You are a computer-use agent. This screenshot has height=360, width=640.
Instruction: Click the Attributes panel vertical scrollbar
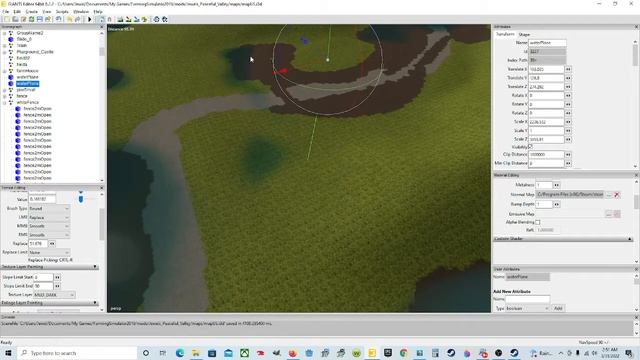pyautogui.click(x=636, y=55)
